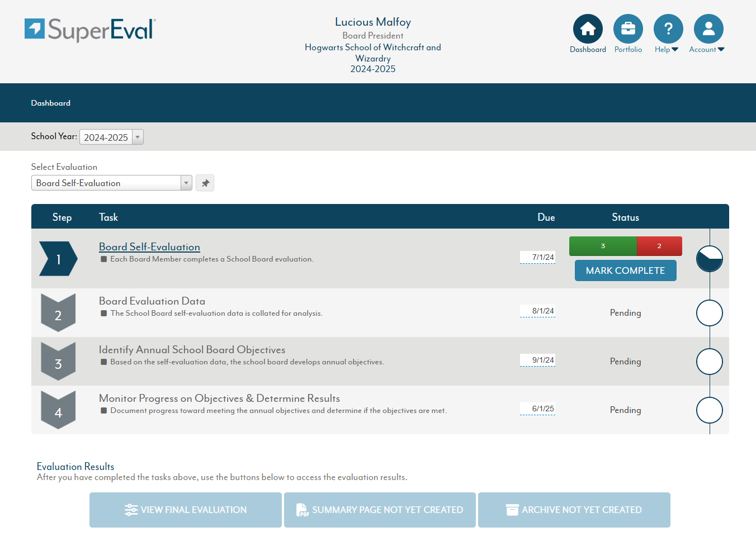
Task: Click the Dashboard home icon
Action: [x=588, y=29]
